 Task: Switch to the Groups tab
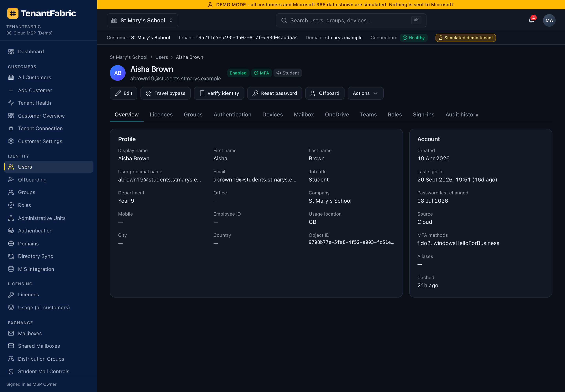click(193, 115)
